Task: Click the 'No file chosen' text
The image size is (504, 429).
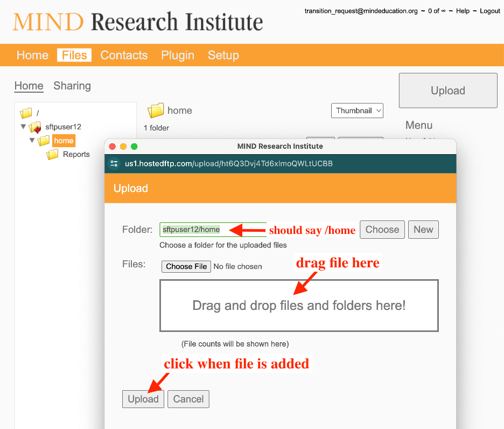Action: tap(237, 266)
